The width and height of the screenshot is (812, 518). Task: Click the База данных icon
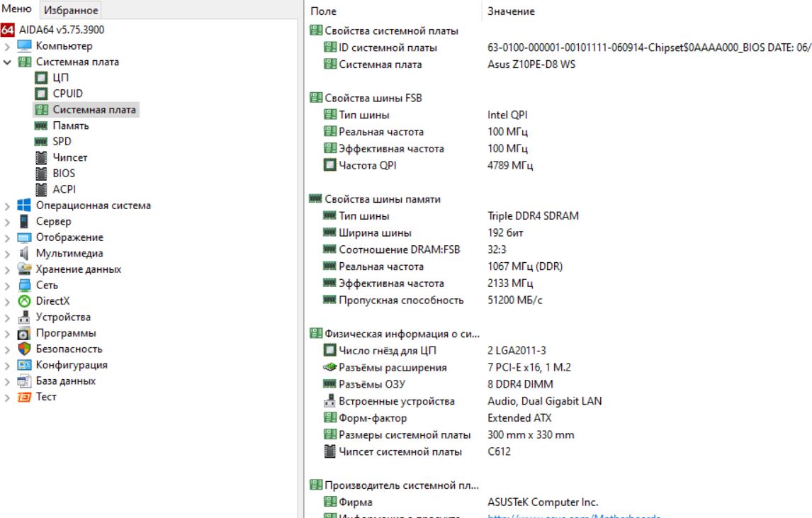coord(24,381)
